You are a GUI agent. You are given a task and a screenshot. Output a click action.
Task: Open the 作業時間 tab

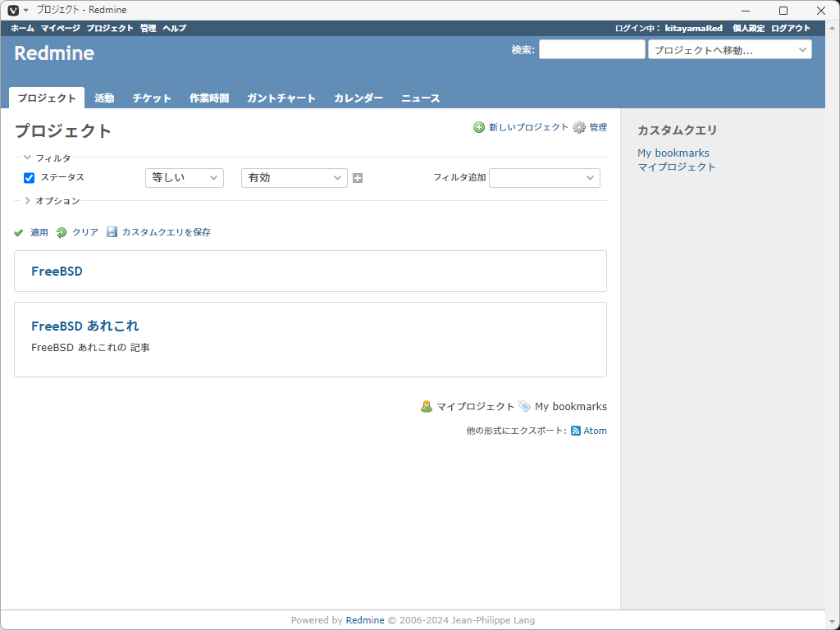209,98
